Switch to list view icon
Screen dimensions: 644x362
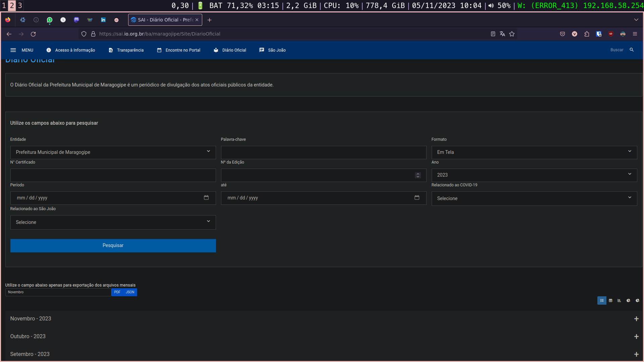(x=602, y=301)
